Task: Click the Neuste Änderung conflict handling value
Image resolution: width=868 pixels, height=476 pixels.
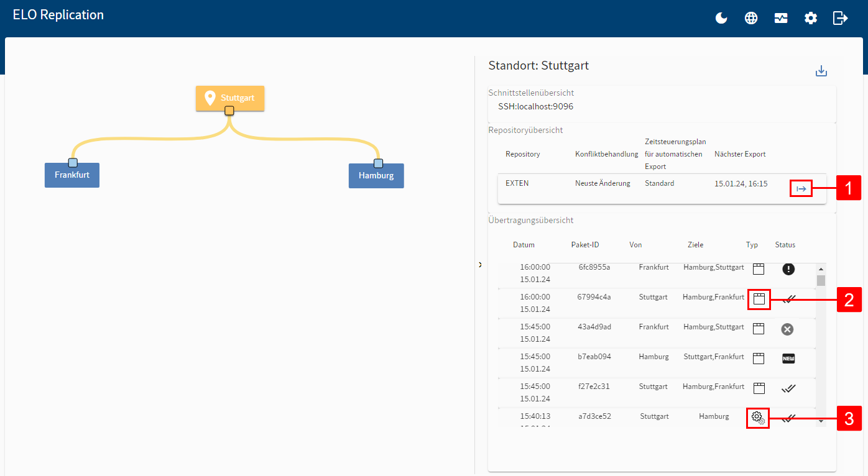Action: [603, 183]
